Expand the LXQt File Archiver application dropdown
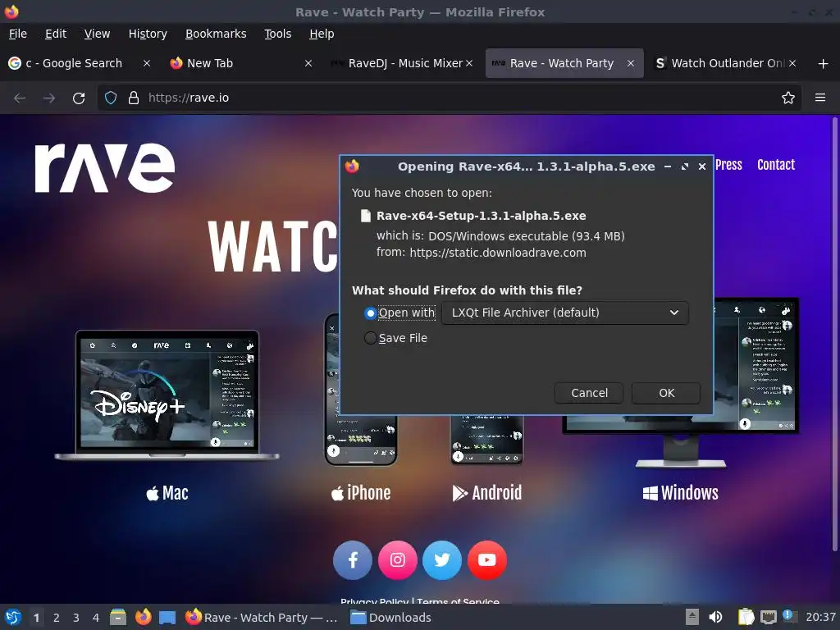Image resolution: width=840 pixels, height=630 pixels. [x=564, y=313]
